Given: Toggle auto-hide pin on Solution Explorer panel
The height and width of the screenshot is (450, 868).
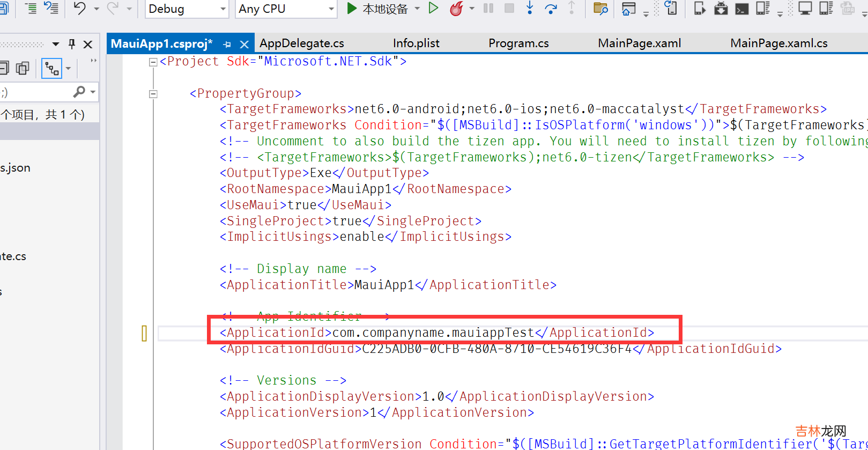Looking at the screenshot, I should [72, 45].
